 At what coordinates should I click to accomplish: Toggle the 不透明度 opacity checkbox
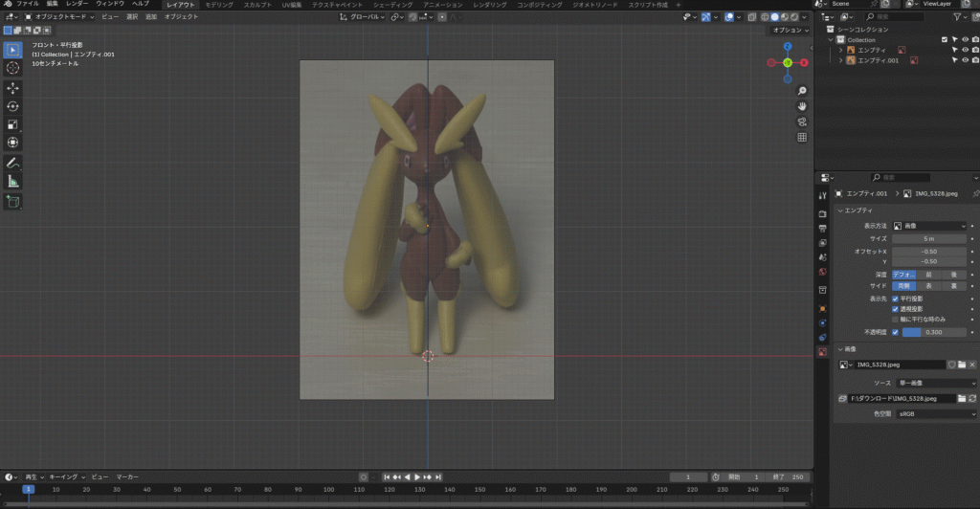(x=895, y=332)
